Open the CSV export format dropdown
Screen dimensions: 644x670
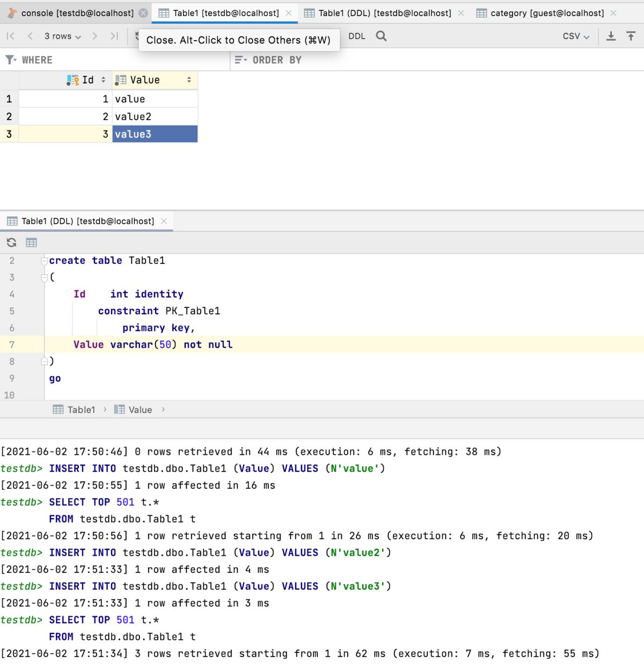tap(576, 36)
